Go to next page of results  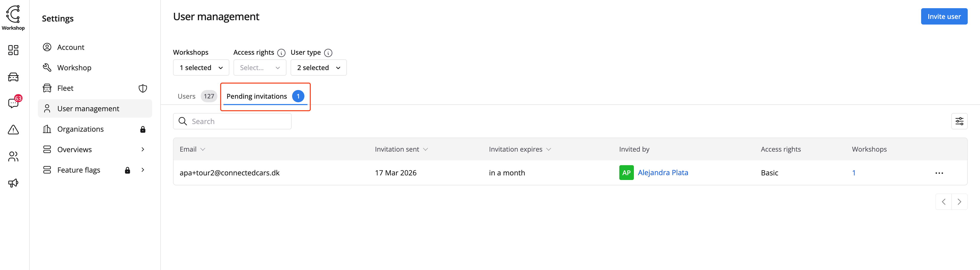coord(959,202)
